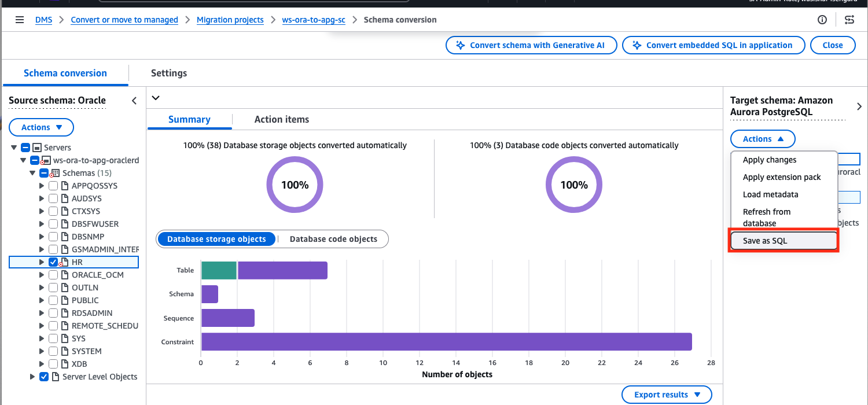Uncheck Server Level Objects checkbox
The height and width of the screenshot is (405, 868).
(x=44, y=377)
